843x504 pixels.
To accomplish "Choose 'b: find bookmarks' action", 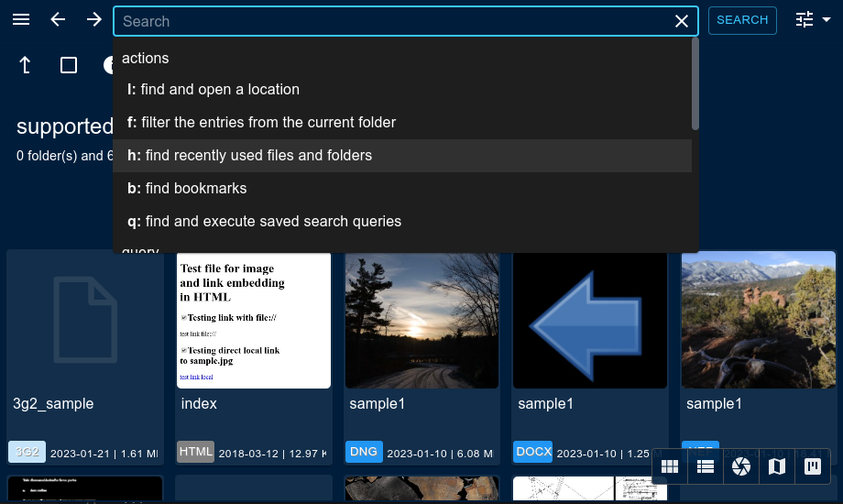I will 402,188.
